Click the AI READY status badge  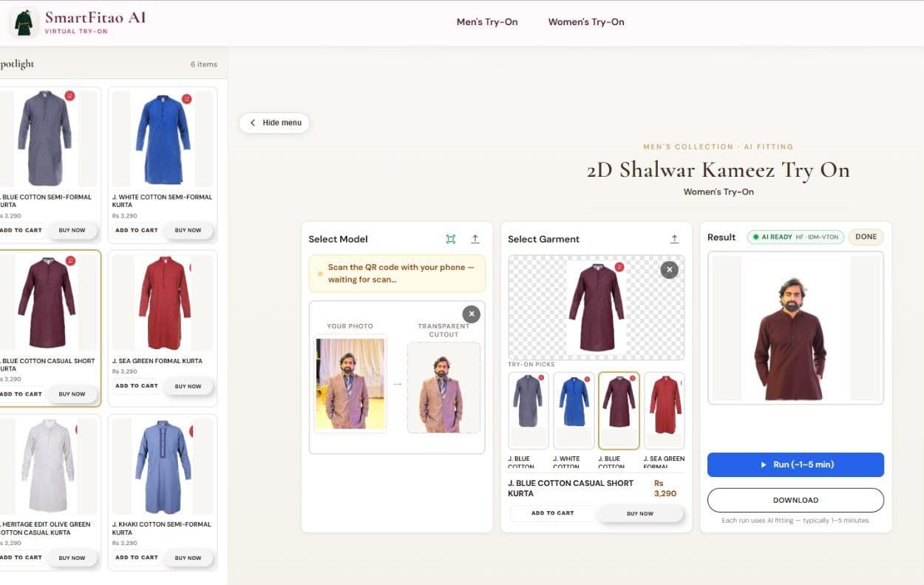[795, 237]
